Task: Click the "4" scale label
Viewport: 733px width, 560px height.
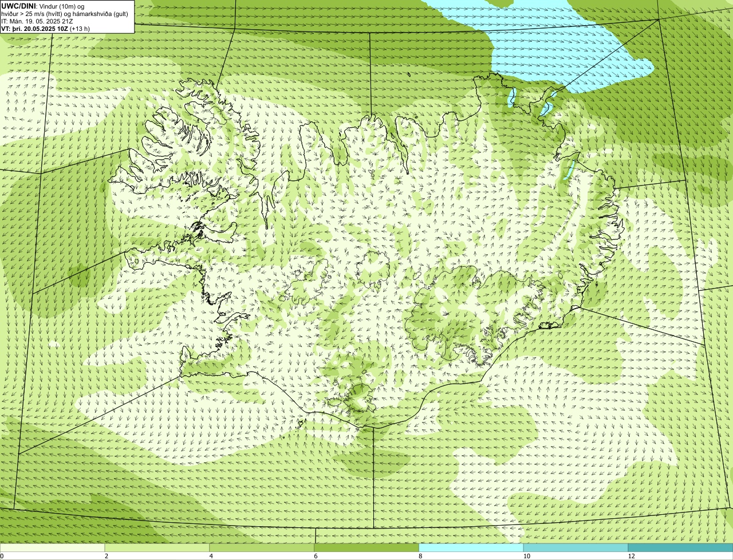Action: 211,556
